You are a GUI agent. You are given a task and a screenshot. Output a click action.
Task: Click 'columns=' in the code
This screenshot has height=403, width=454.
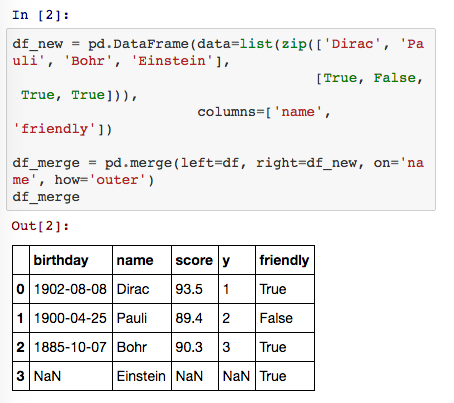pos(231,112)
